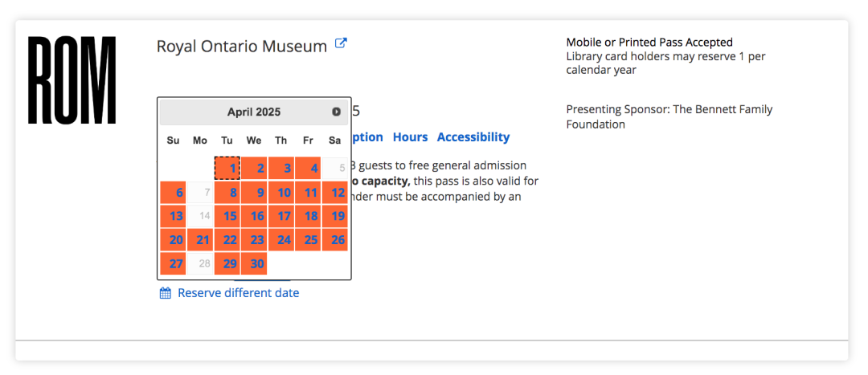Pick April 4 on the date picker

tap(308, 168)
